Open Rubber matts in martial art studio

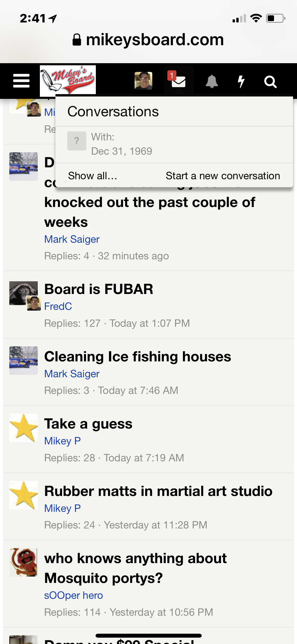158,491
